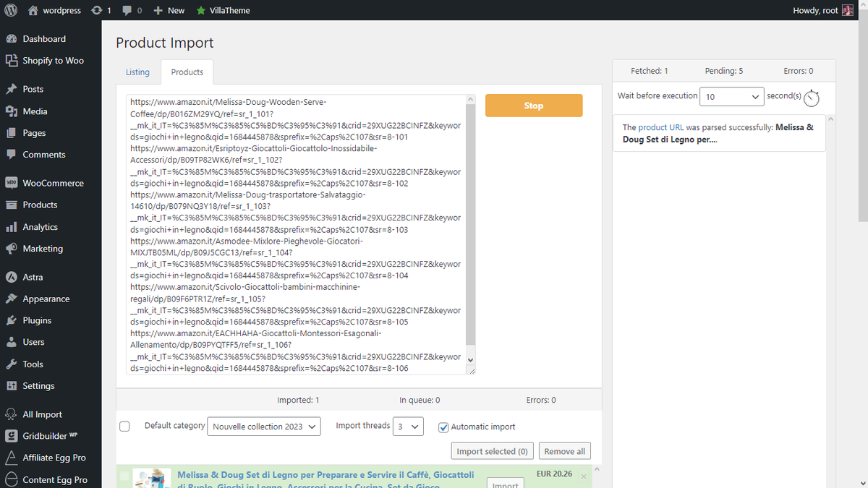Tick the Melissa & Doug product checkbox
The image size is (868, 488).
coord(124,476)
